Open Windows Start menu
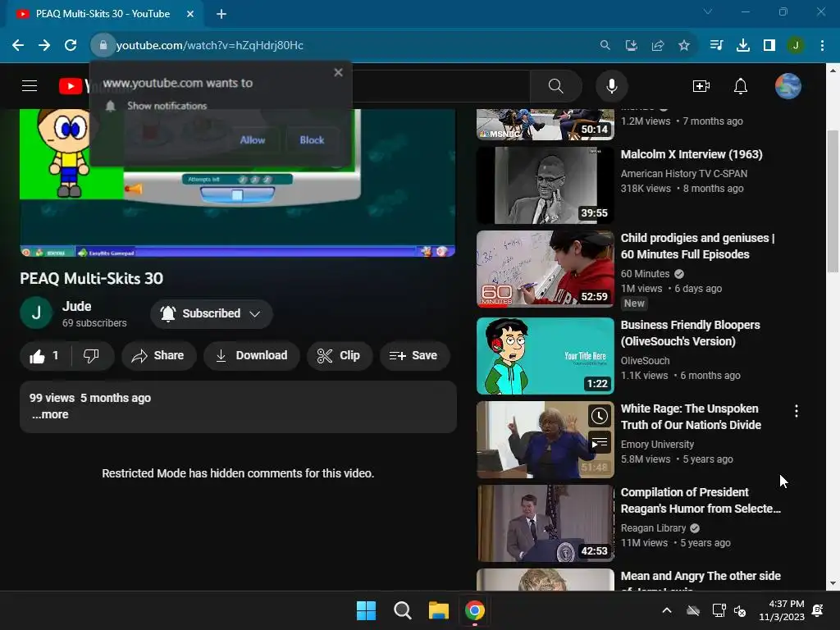 pos(367,610)
